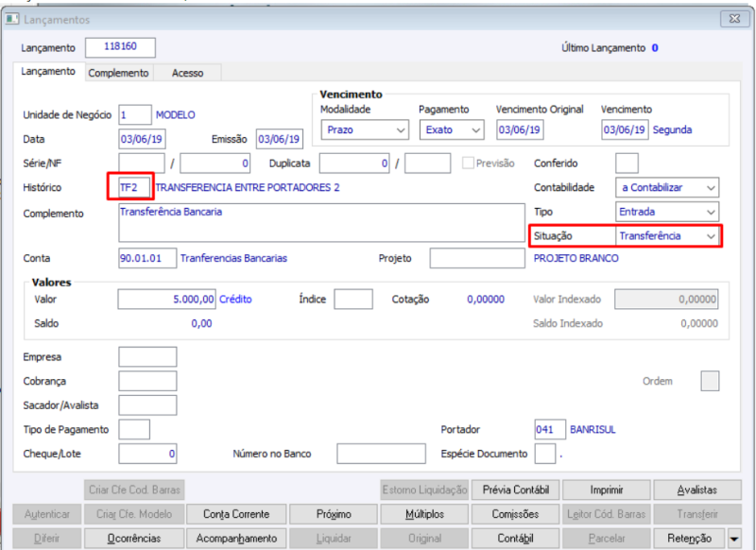Click the Crédito label beside Valor
This screenshot has width=756, height=550.
[235, 300]
